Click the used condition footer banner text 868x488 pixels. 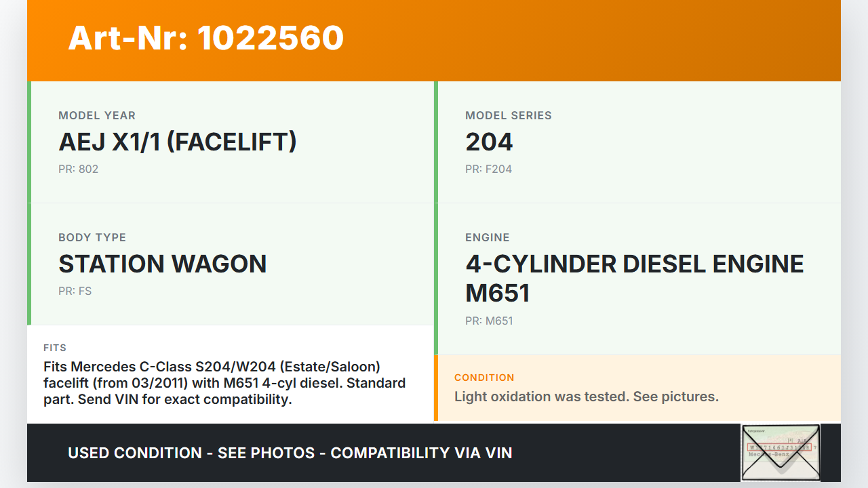click(x=290, y=453)
